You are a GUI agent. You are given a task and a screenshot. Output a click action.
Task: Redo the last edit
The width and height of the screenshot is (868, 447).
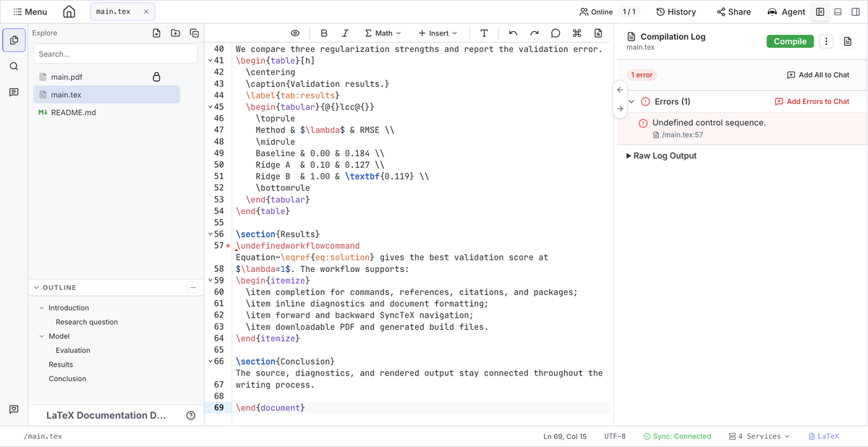(x=535, y=33)
